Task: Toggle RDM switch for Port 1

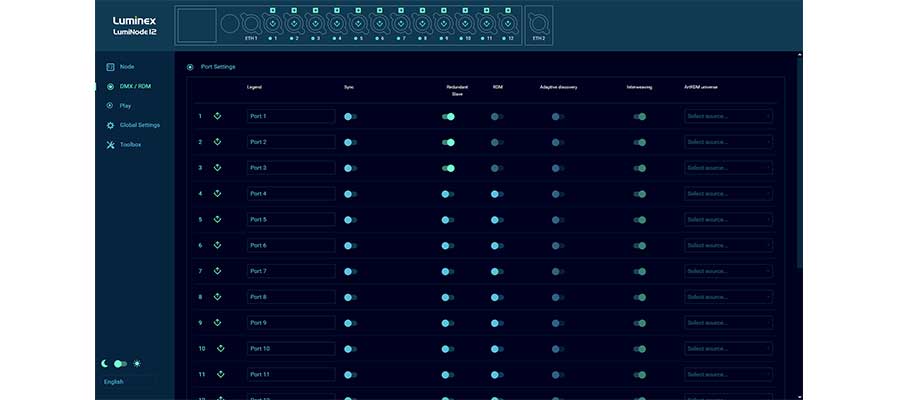Action: (x=497, y=116)
